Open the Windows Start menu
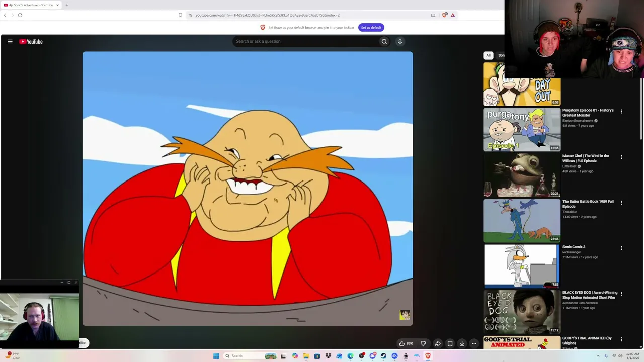Screen dimensions: 644x362 click(x=216, y=356)
